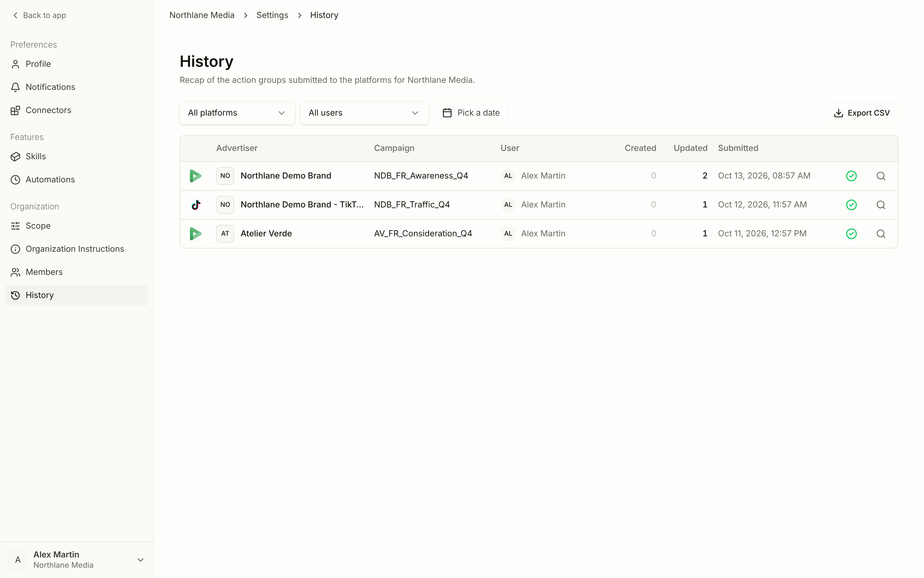
Task: Click the Oct 12, 2026, 11:57 AM timestamp
Action: pyautogui.click(x=762, y=205)
